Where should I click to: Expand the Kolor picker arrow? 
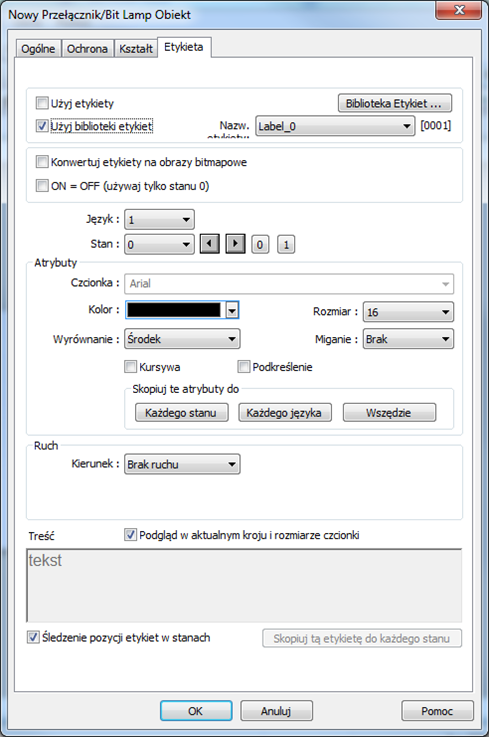[232, 310]
